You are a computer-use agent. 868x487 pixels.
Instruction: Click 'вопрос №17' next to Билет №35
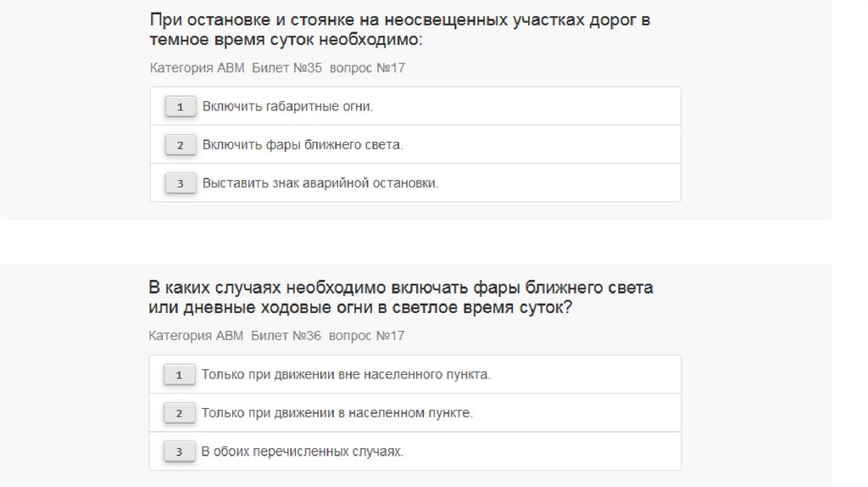point(367,68)
